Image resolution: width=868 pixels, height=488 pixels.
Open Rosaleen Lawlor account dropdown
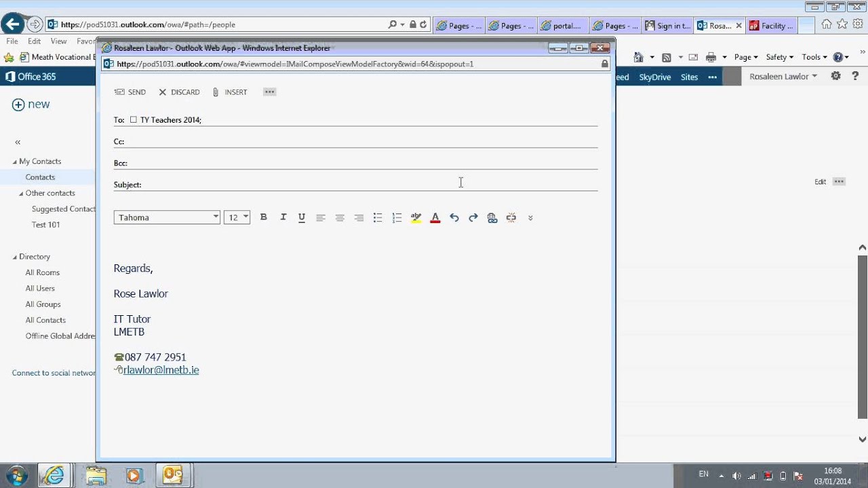click(783, 77)
